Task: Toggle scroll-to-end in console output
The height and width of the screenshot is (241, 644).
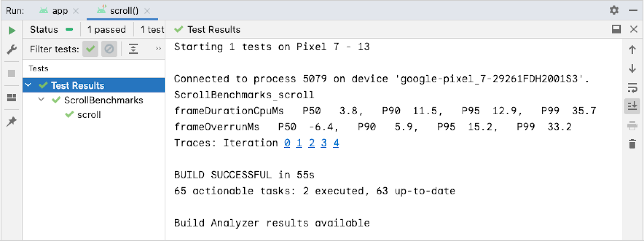Action: click(632, 106)
